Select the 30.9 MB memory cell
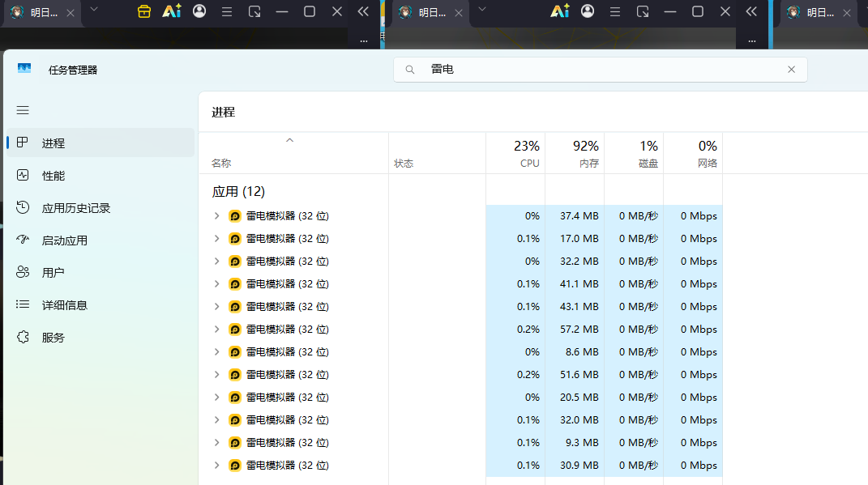The width and height of the screenshot is (868, 485). click(x=575, y=465)
